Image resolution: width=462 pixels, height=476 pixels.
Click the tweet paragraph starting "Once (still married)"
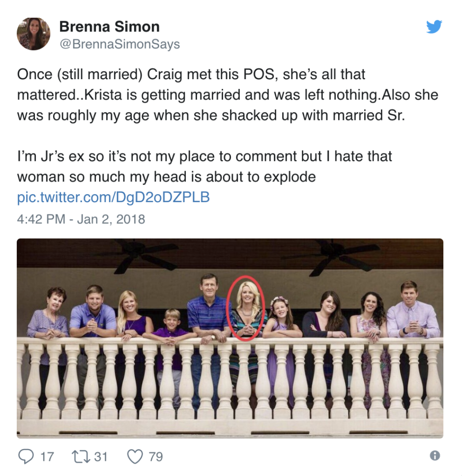coord(227,95)
